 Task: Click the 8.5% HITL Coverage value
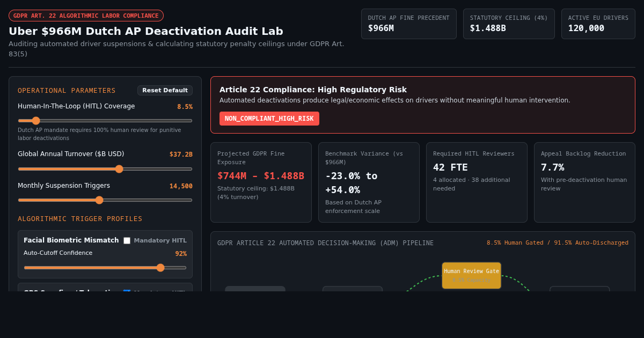[185, 107]
